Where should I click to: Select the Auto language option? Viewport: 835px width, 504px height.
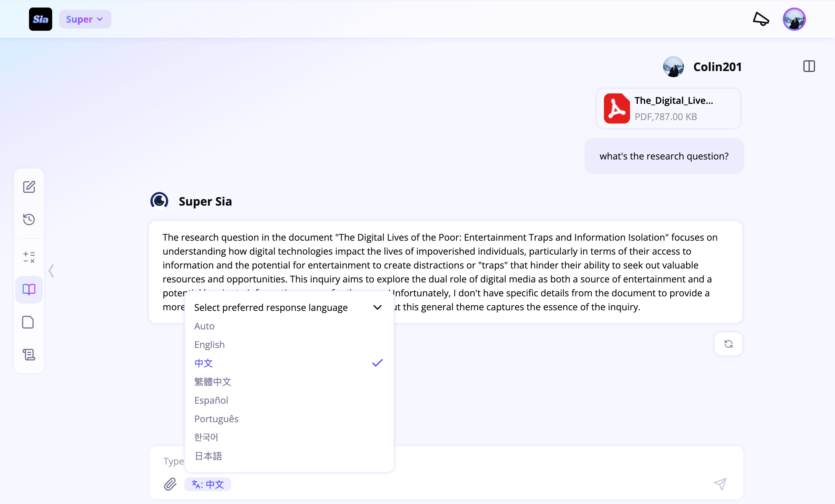coord(204,326)
